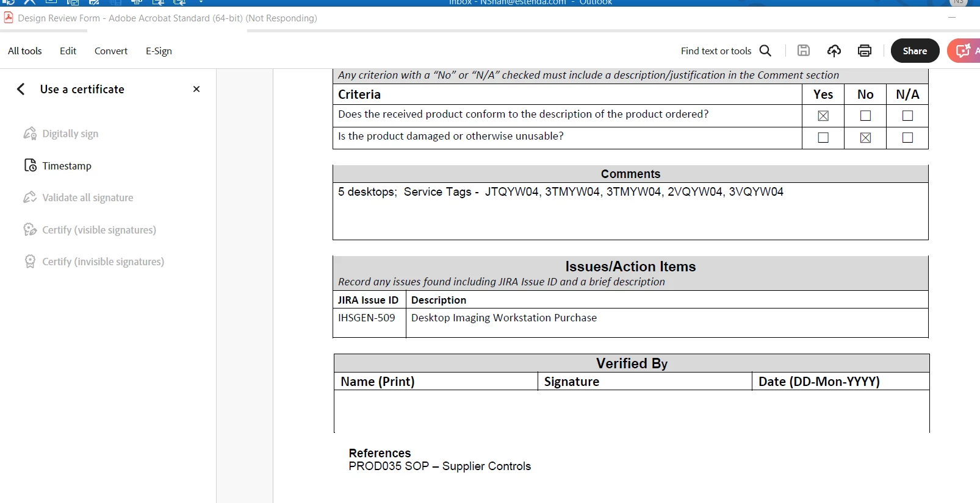
Task: Select the Digitally sign tool
Action: 61,134
